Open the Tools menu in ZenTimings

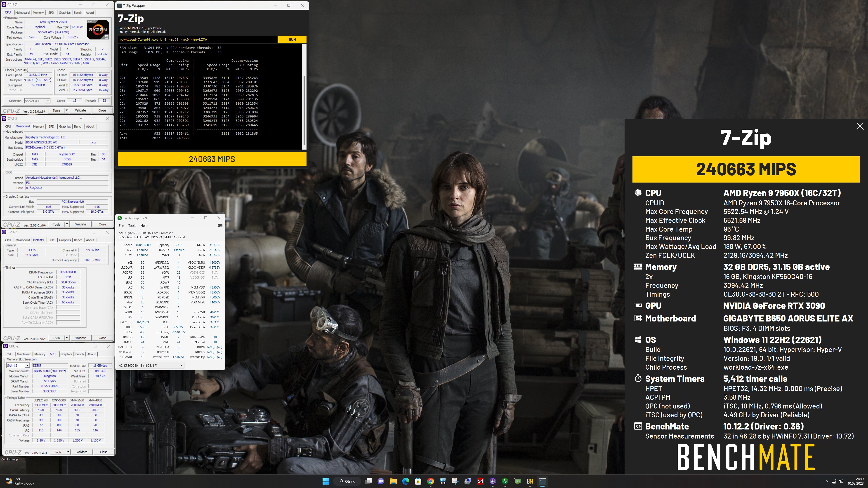pyautogui.click(x=132, y=226)
